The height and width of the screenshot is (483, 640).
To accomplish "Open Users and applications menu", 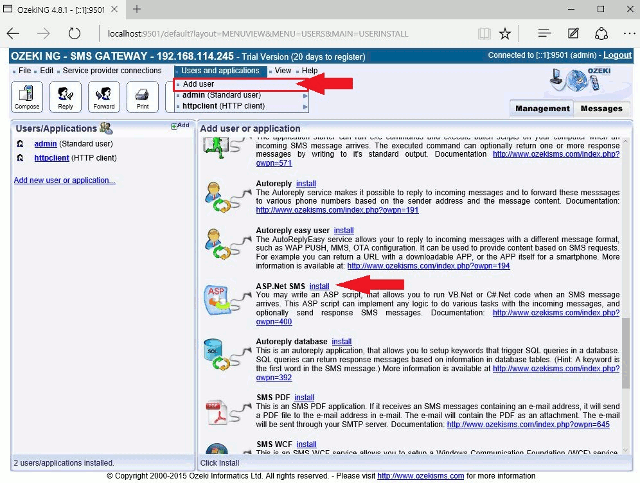I will (x=220, y=71).
